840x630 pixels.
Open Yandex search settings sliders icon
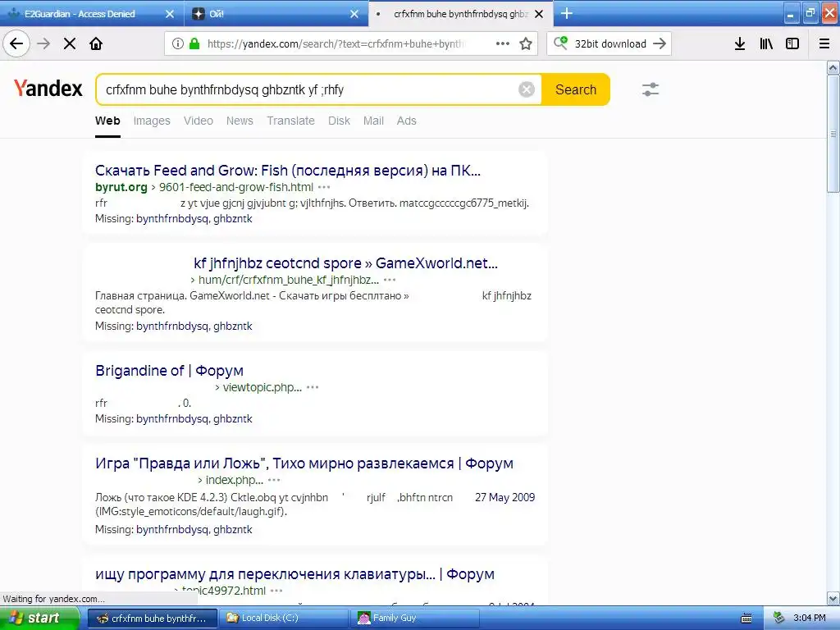tap(651, 89)
